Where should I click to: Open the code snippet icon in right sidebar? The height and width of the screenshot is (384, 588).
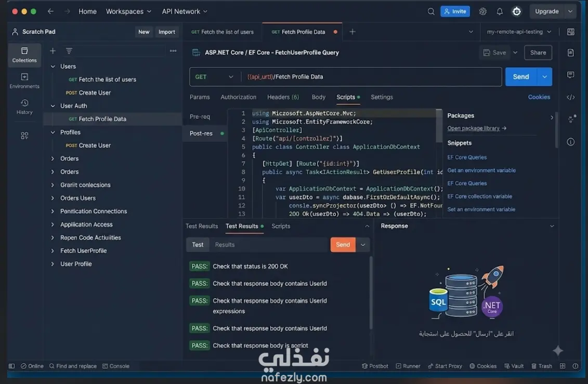coord(570,97)
